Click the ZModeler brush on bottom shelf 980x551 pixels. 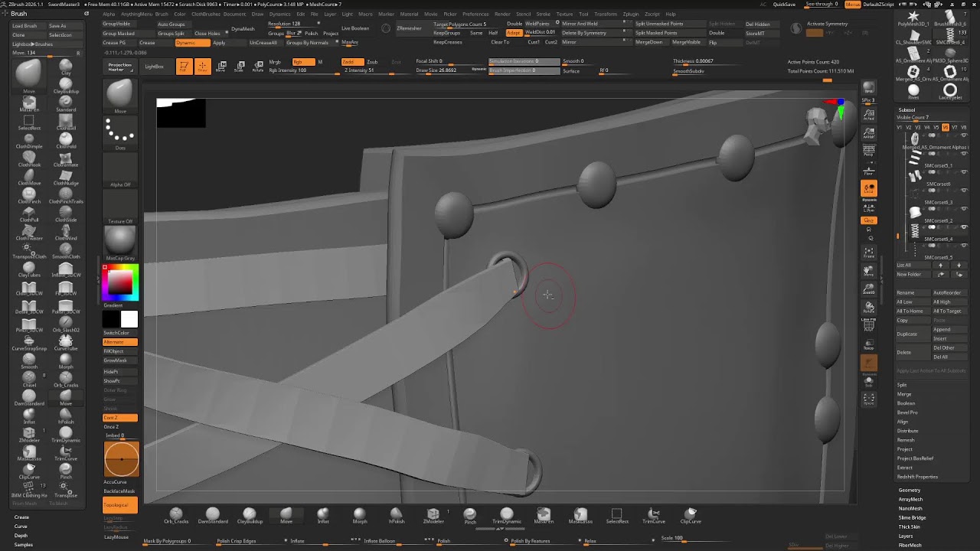pos(433,515)
